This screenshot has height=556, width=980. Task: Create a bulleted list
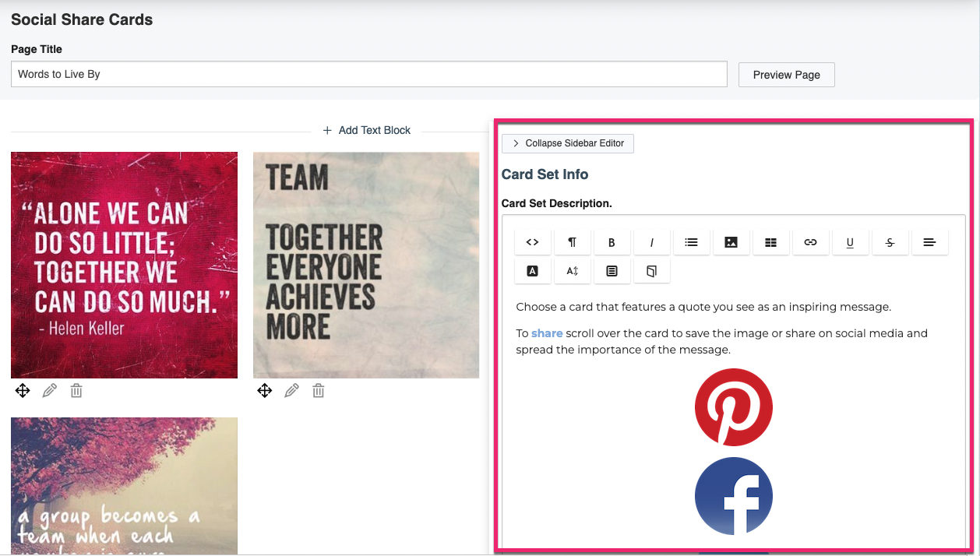(692, 241)
